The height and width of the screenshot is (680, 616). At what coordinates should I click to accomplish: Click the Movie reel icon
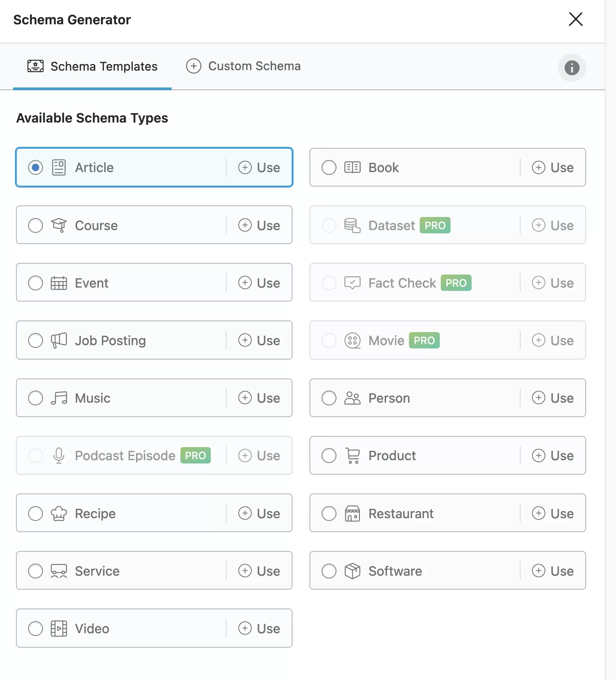[352, 340]
